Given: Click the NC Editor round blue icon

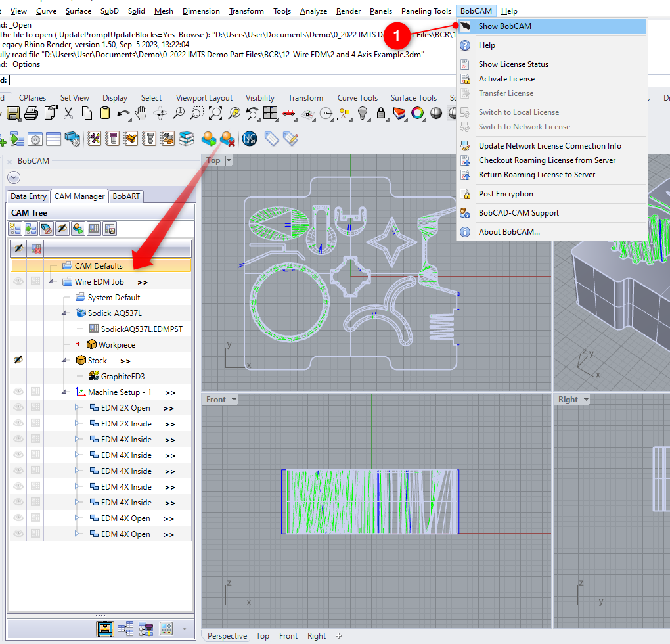Looking at the screenshot, I should tap(250, 139).
